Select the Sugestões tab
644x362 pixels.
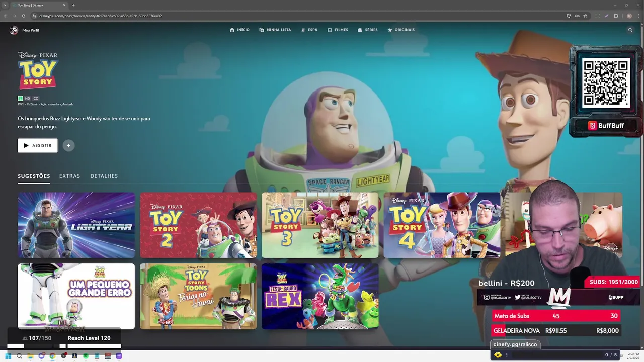tap(34, 176)
